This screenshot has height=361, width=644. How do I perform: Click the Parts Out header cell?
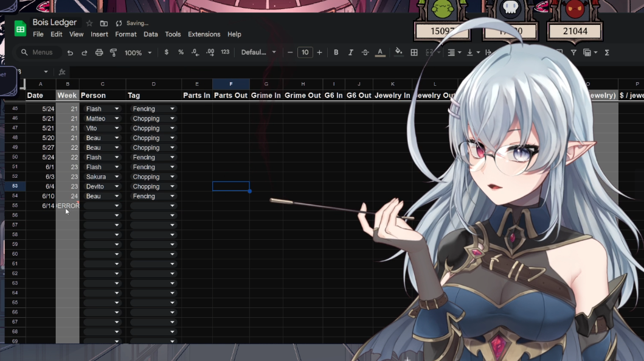point(231,96)
